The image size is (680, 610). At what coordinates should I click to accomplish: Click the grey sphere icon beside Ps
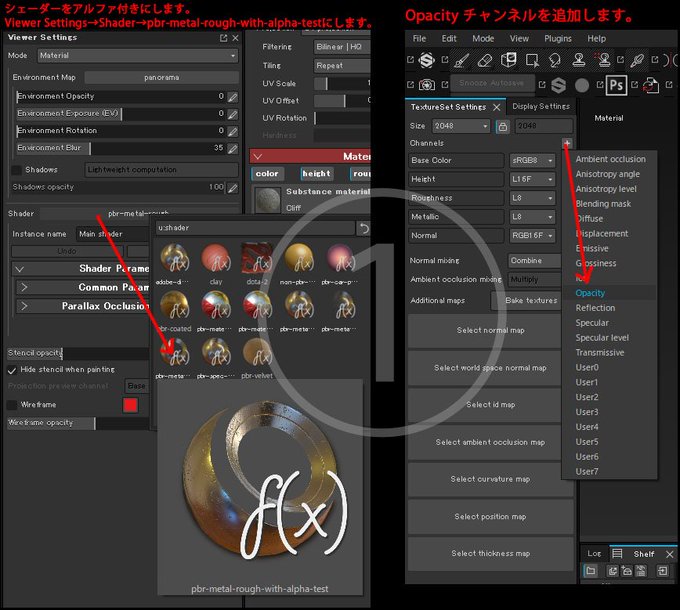point(582,85)
